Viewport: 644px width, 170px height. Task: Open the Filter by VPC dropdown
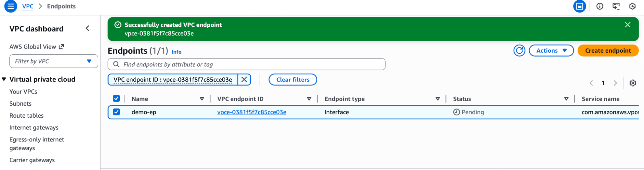pyautogui.click(x=54, y=61)
